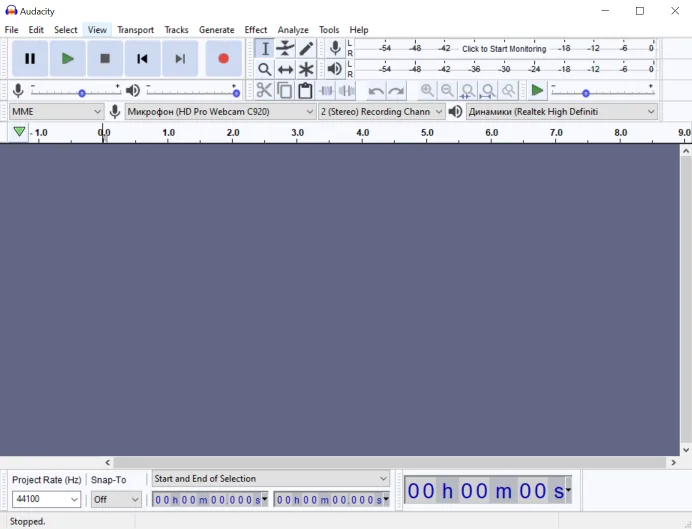Screen dimensions: 692x529
Task: Click the selection end time field
Action: (329, 499)
